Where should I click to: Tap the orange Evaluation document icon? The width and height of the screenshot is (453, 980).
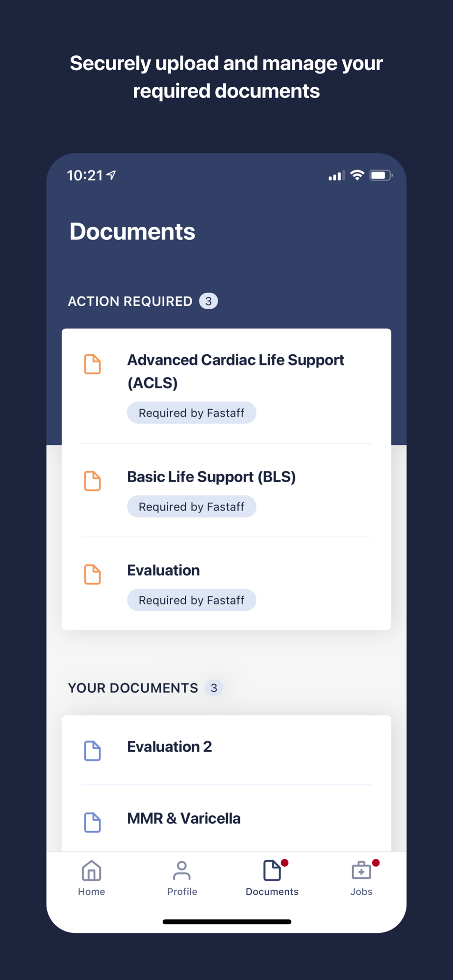(x=92, y=574)
